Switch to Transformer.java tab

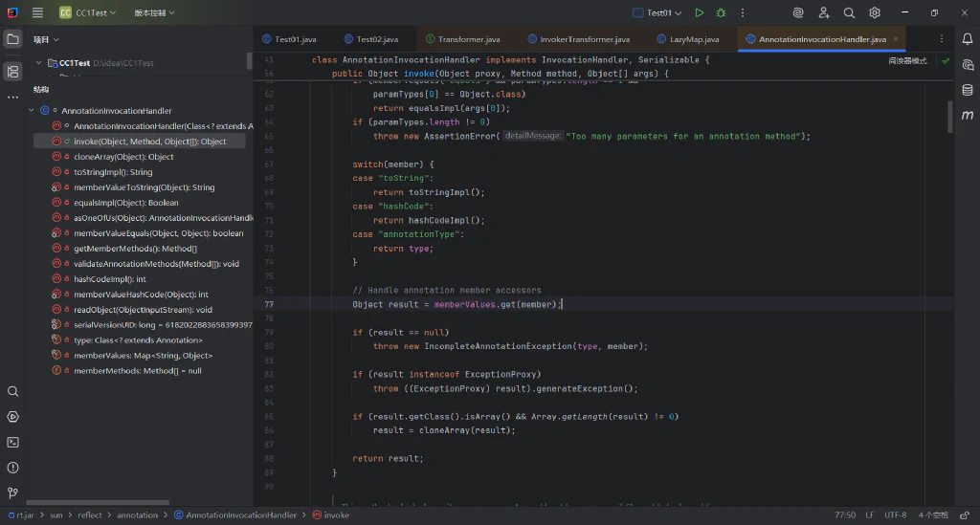463,38
